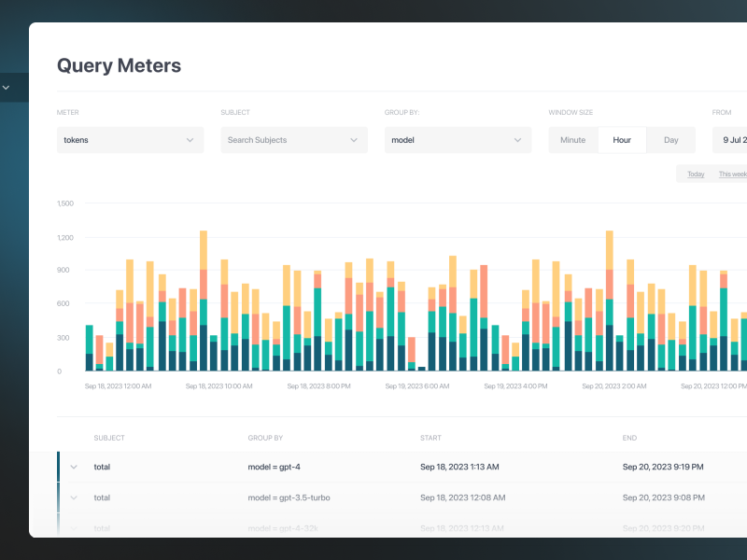Open the Search Subjects dropdown
747x560 pixels.
coord(294,140)
